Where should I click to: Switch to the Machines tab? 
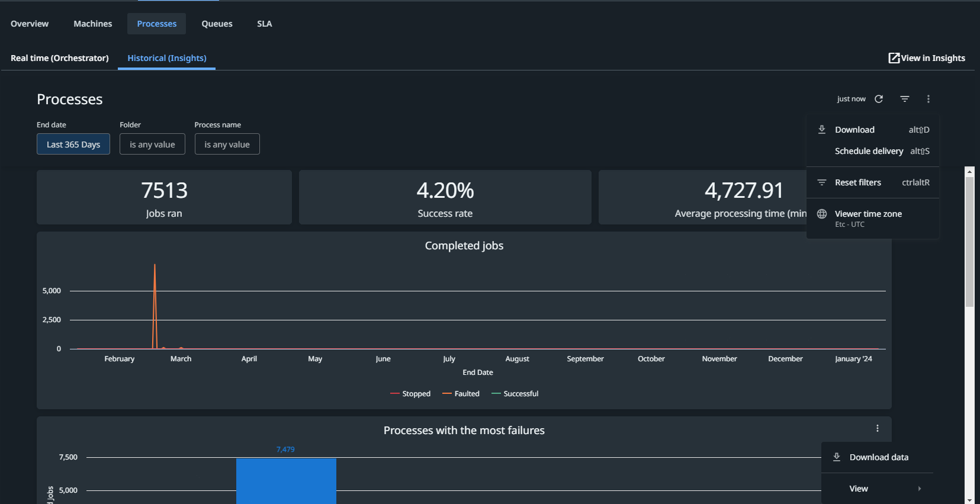click(92, 24)
